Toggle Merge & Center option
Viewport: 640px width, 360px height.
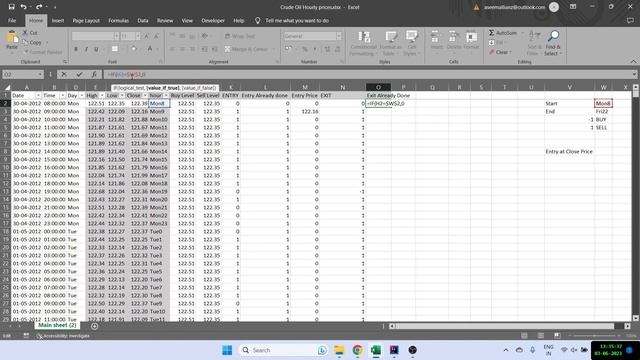pos(247,49)
